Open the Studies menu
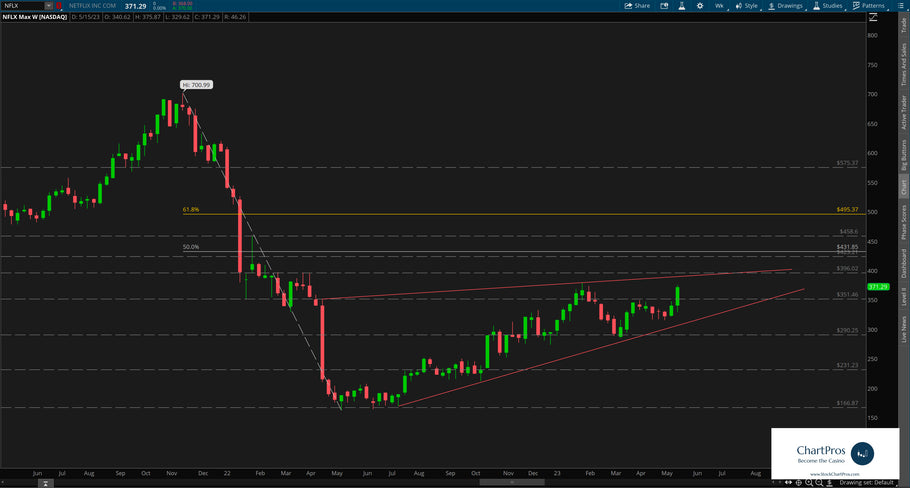910x488 pixels. 828,6
